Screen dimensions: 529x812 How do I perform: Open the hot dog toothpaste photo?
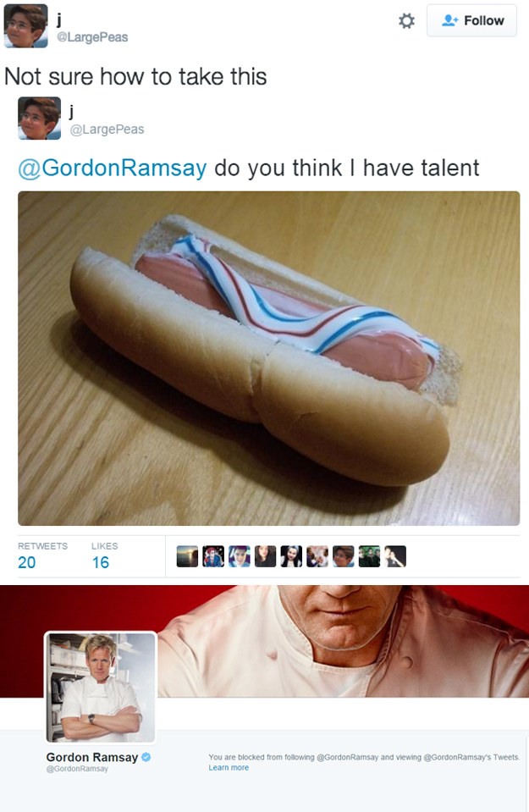pos(268,358)
